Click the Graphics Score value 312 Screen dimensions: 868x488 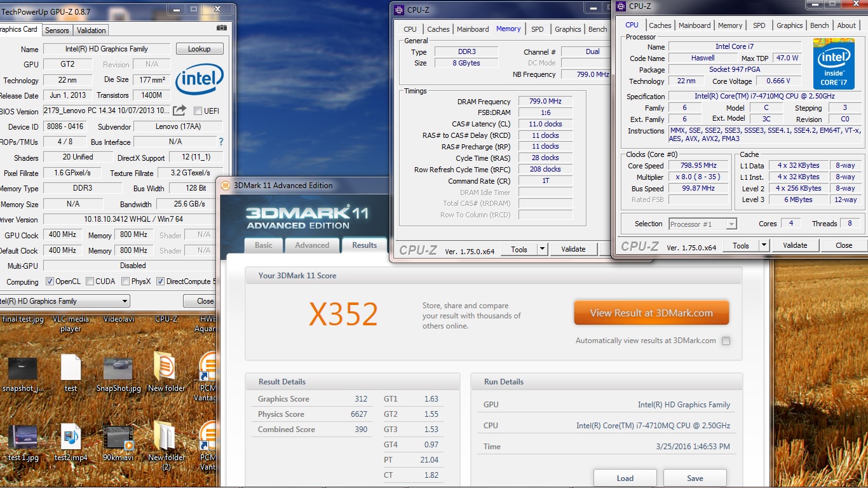(361, 399)
